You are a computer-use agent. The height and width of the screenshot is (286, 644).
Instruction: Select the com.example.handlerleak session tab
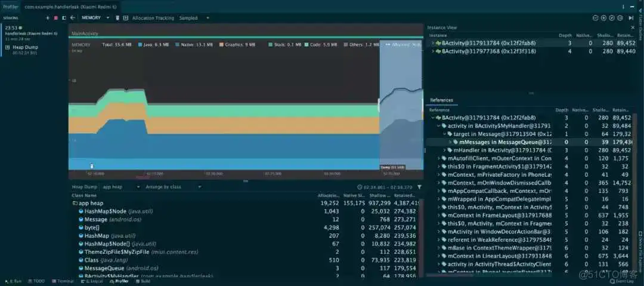70,7
